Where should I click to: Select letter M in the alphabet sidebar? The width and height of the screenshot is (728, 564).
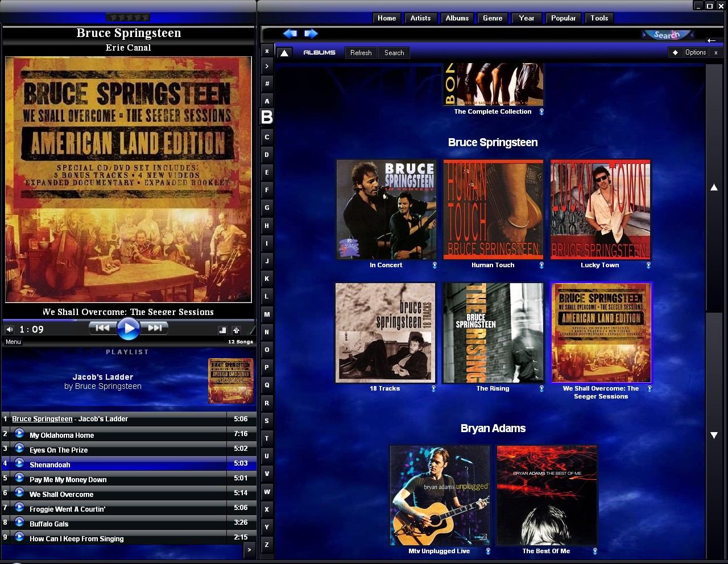point(267,314)
